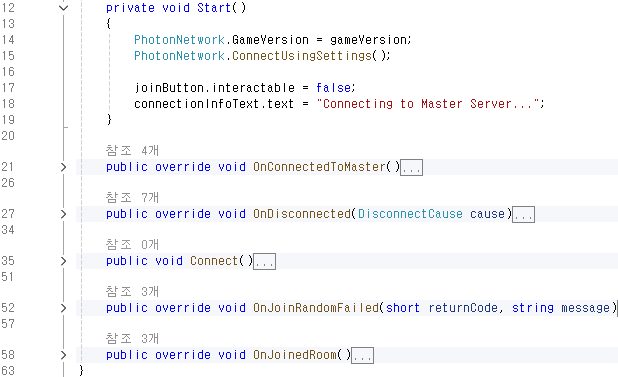Collapse the Start method using its chevron
The image size is (618, 377).
click(63, 8)
